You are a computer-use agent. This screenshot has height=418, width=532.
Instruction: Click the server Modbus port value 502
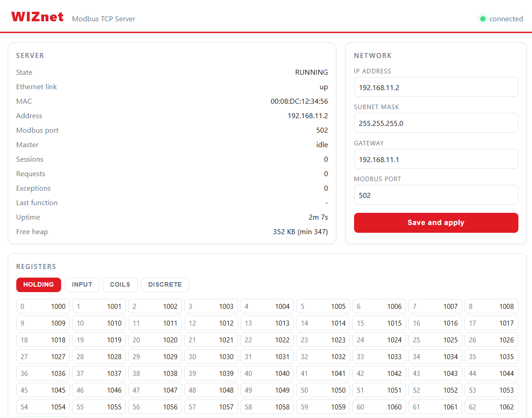pos(322,130)
